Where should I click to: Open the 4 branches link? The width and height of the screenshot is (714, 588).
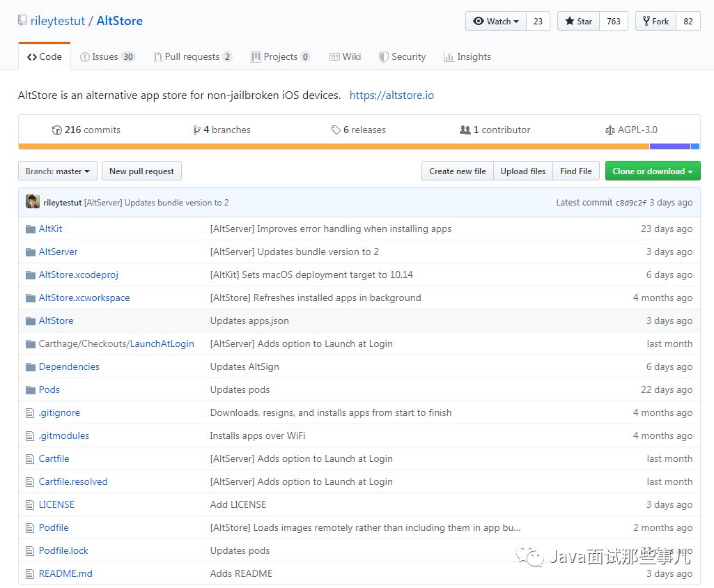(222, 130)
